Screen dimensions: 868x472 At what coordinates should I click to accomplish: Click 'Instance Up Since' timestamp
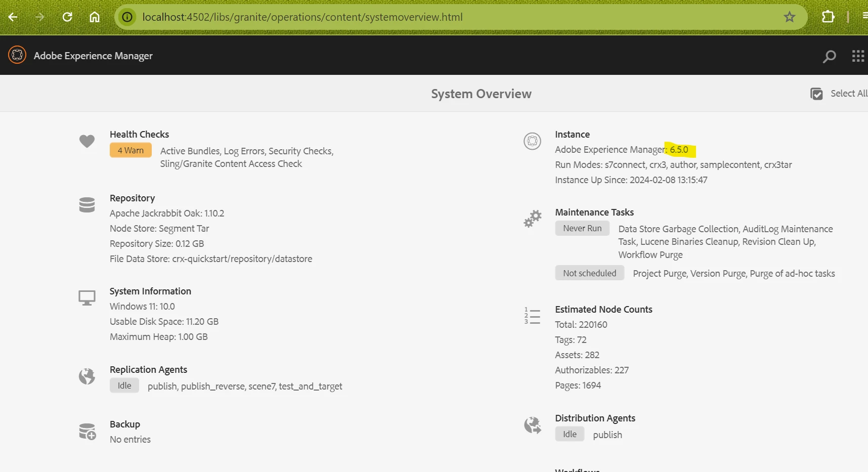pos(631,180)
